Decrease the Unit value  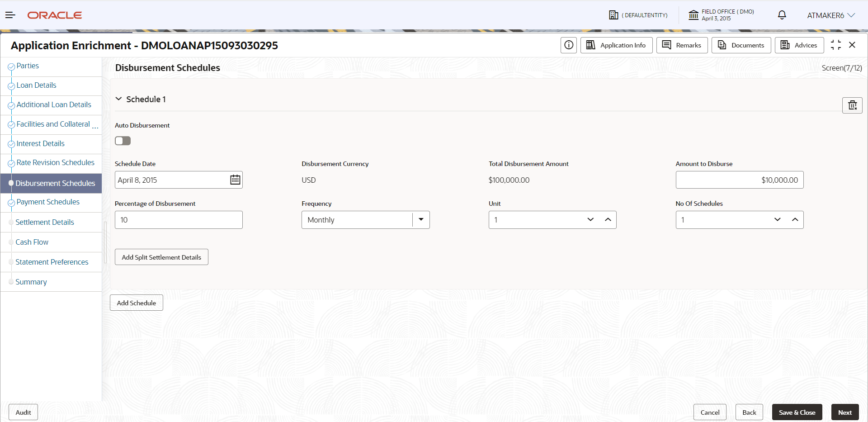(590, 220)
